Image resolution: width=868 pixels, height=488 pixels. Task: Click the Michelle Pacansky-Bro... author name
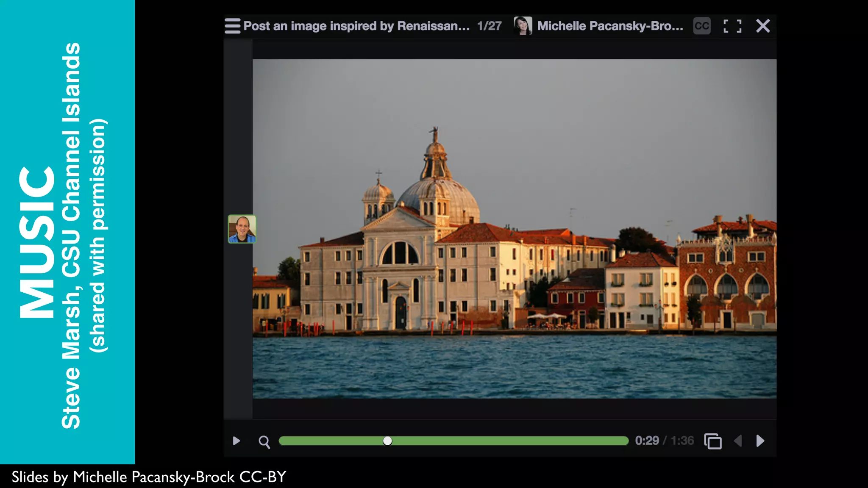click(610, 26)
